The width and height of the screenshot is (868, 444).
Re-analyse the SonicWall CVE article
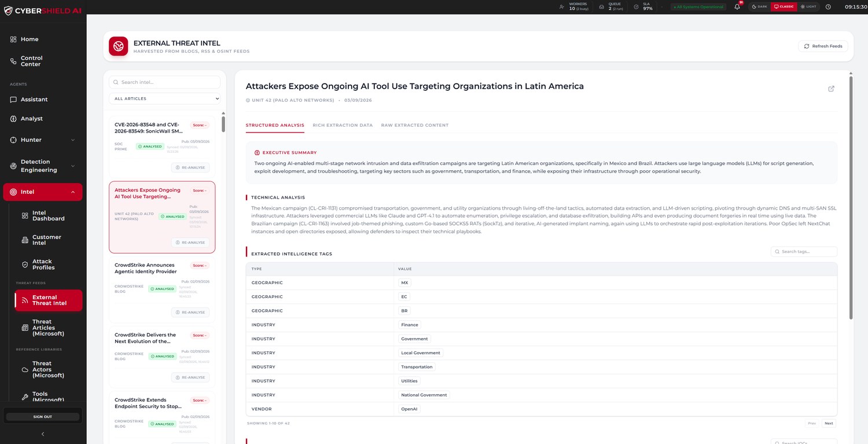coord(190,167)
